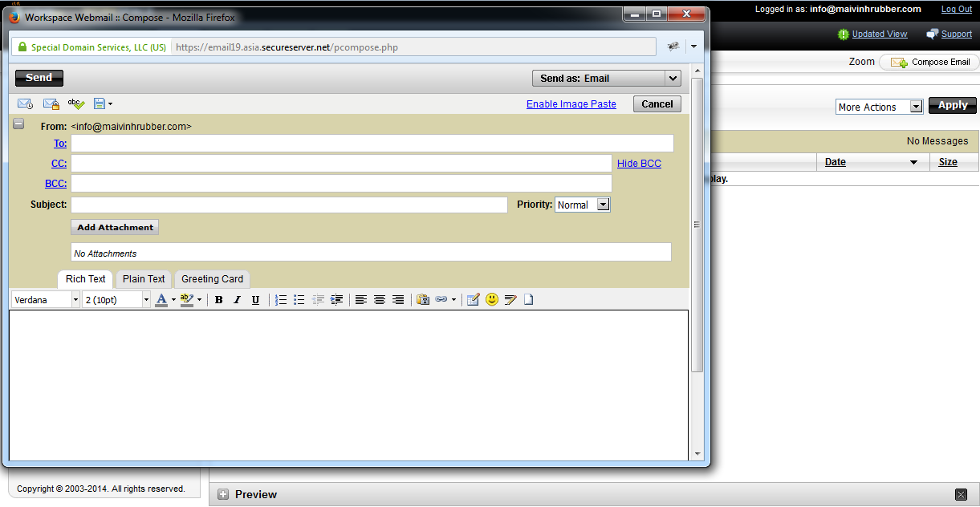Click the compose window vertical scrollbar

(x=697, y=225)
